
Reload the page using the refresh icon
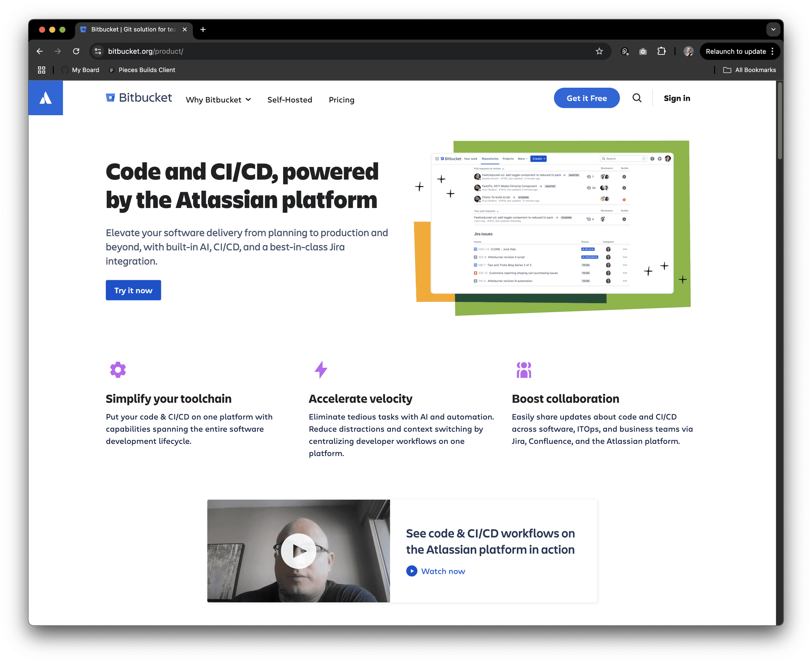77,51
